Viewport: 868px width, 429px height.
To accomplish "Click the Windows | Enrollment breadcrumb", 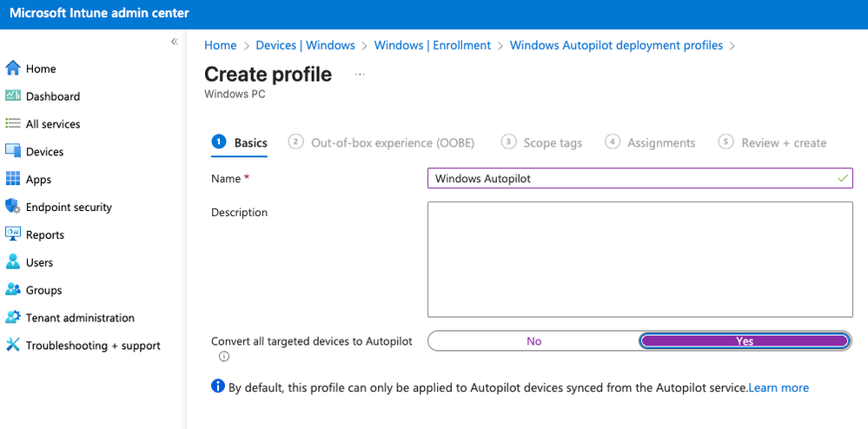I will click(x=433, y=45).
